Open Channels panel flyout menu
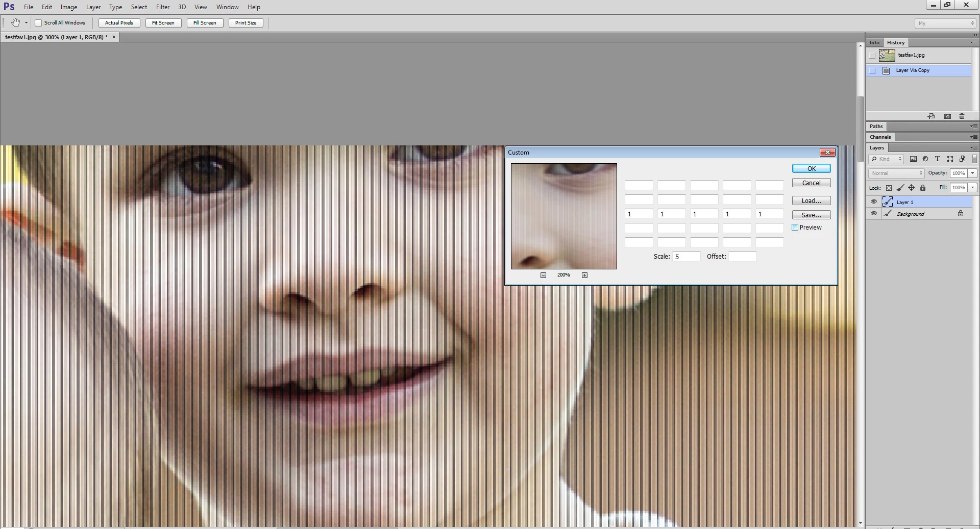The height and width of the screenshot is (529, 980). tap(974, 137)
